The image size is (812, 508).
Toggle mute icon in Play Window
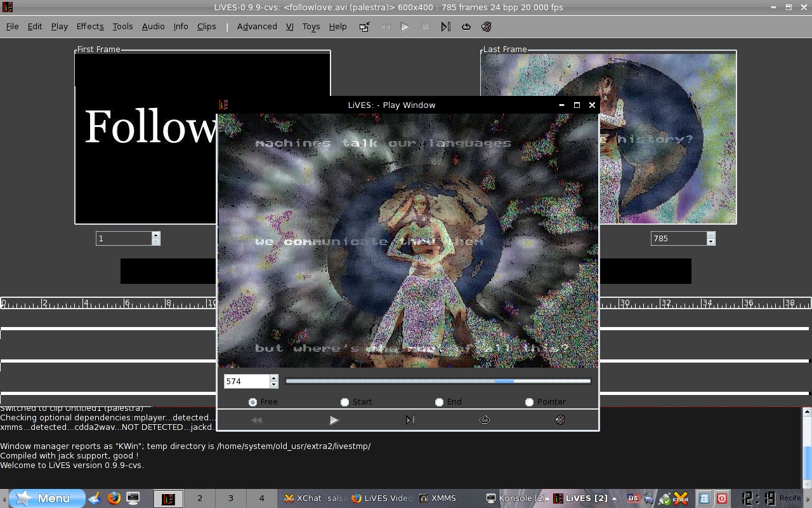[x=560, y=420]
